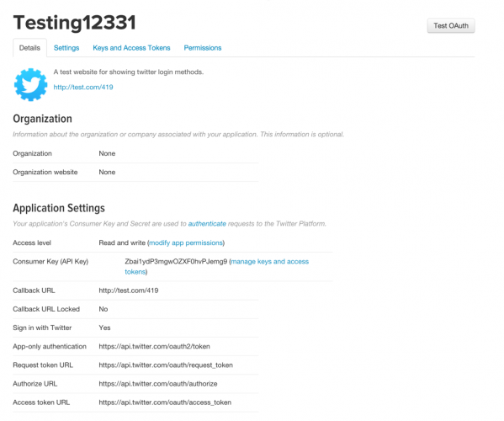Go to the Permissions tab
The height and width of the screenshot is (421, 504).
click(x=203, y=48)
